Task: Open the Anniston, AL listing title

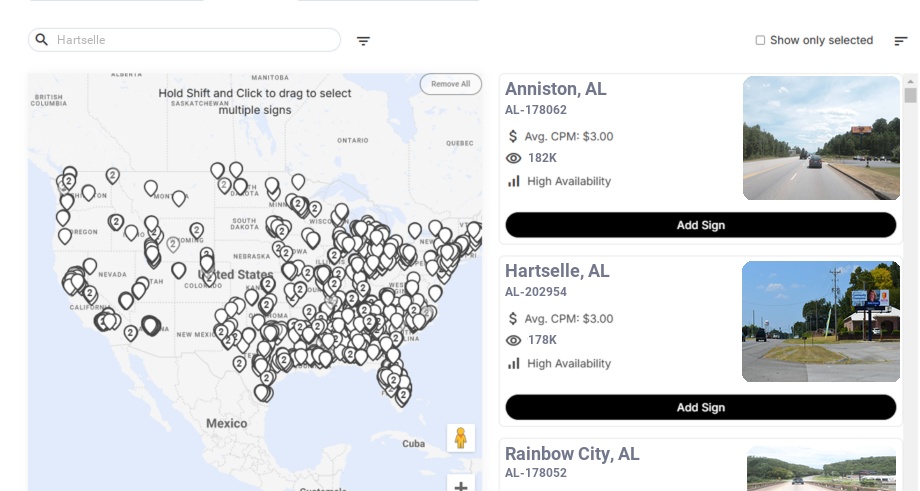Action: (x=556, y=89)
